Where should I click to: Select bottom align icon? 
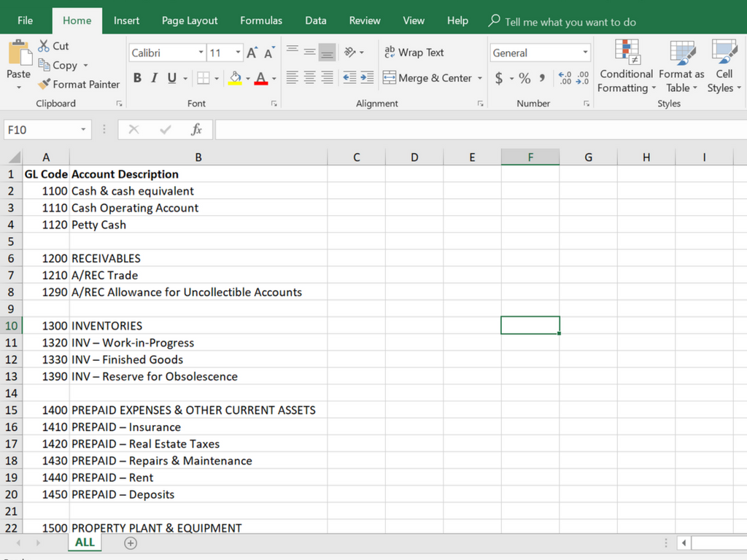click(x=328, y=52)
